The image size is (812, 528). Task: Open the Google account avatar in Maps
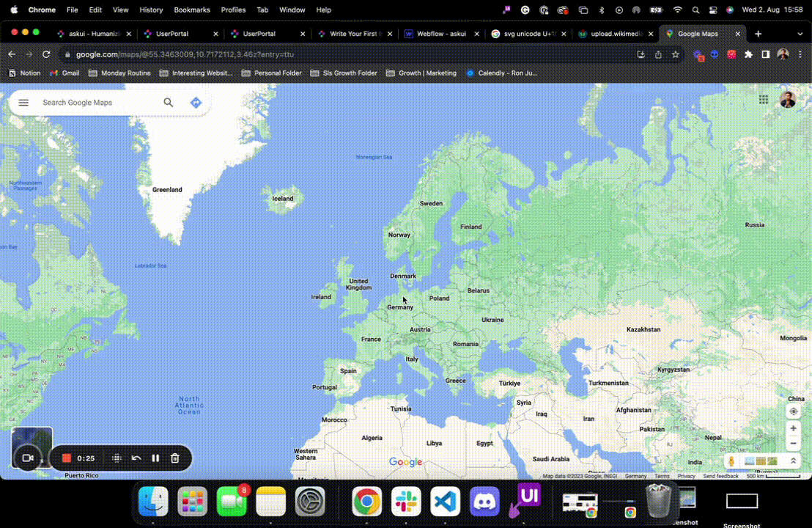point(787,100)
